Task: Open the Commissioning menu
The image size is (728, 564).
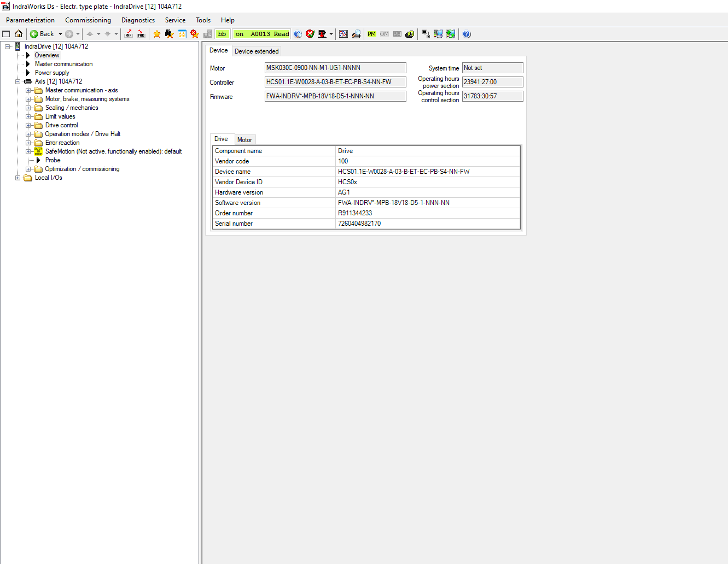Action: (x=88, y=20)
